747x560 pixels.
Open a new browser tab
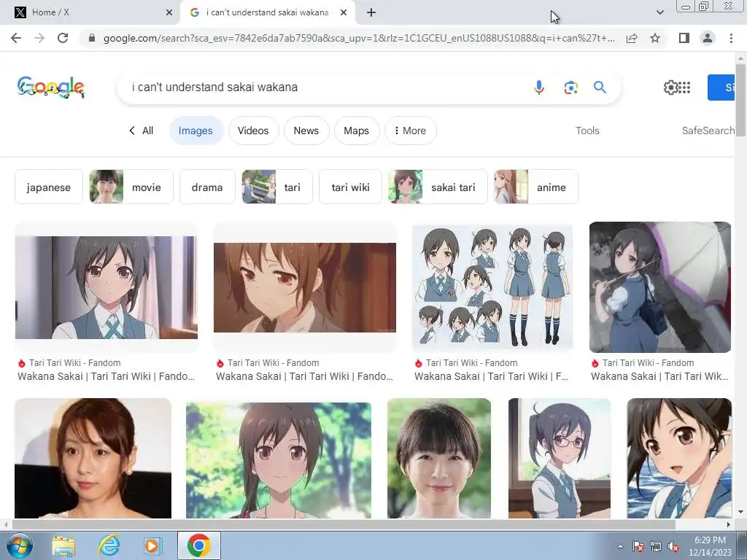pos(371,13)
